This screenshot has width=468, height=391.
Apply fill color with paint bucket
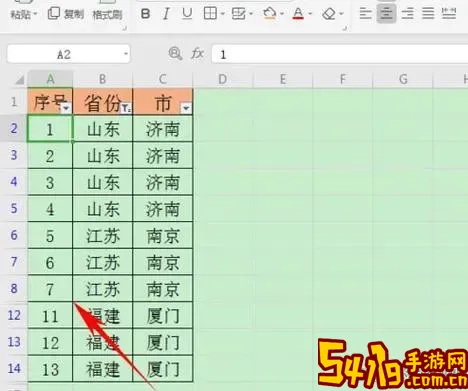point(270,14)
